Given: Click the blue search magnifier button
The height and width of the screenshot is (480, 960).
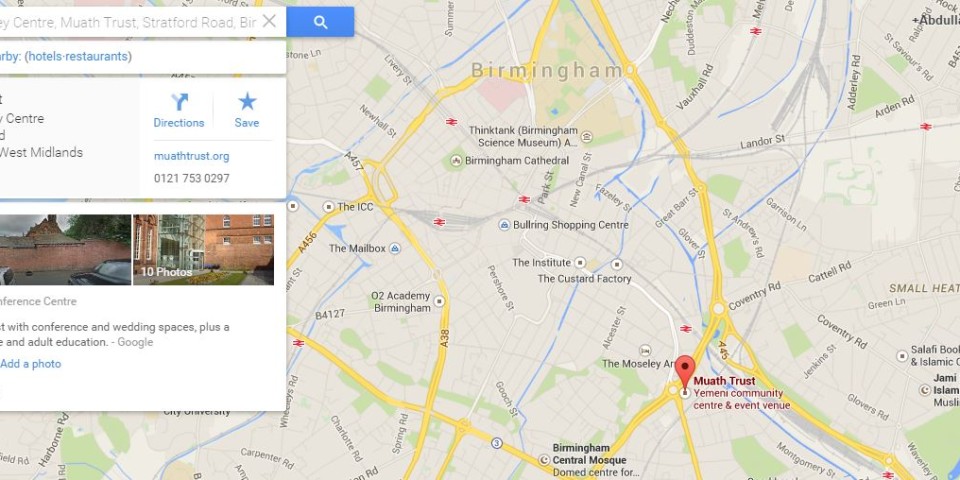Looking at the screenshot, I should 320,22.
